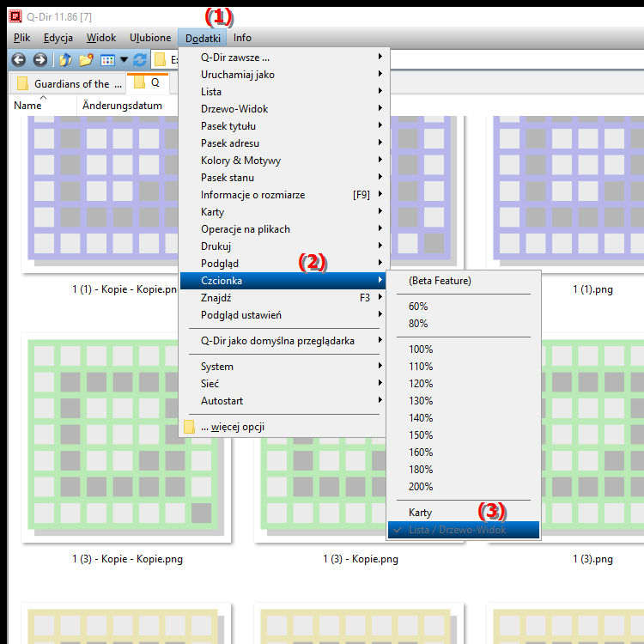Open 'Informacje o rozmiarze' menu entry
This screenshot has width=644, height=644.
(284, 195)
